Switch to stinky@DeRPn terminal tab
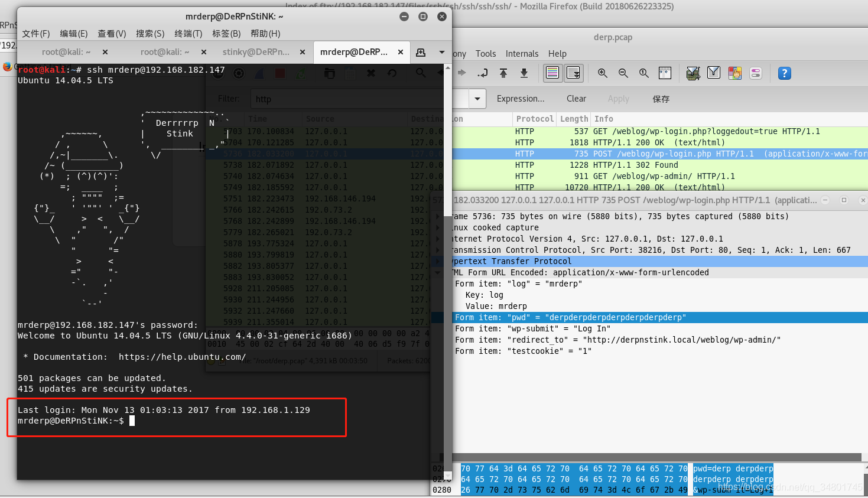This screenshot has width=868, height=498. [256, 52]
